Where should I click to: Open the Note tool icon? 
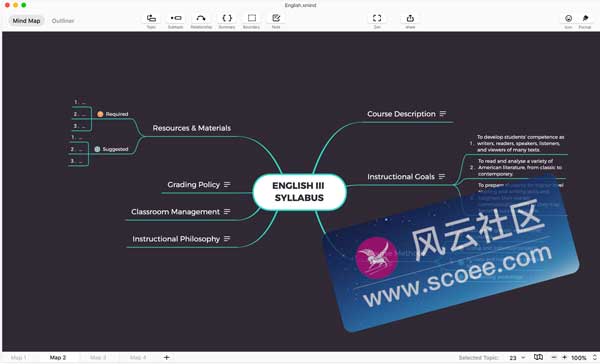pyautogui.click(x=276, y=18)
